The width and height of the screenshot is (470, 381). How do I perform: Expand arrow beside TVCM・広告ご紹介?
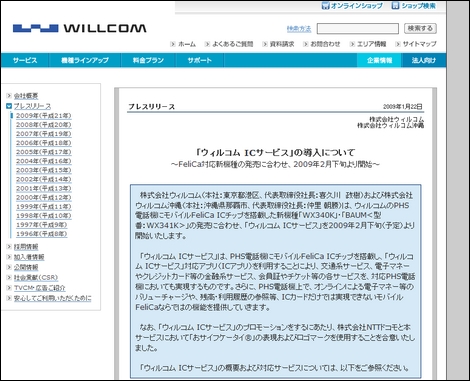tap(9, 288)
